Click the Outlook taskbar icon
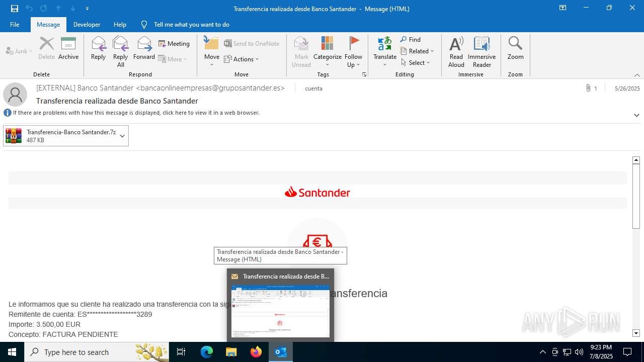 [281, 352]
